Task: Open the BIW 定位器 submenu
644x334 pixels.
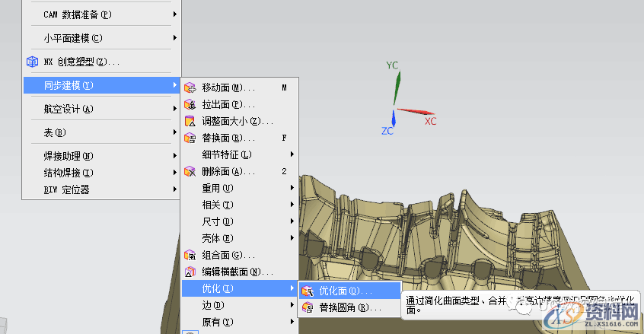Action: pos(101,189)
